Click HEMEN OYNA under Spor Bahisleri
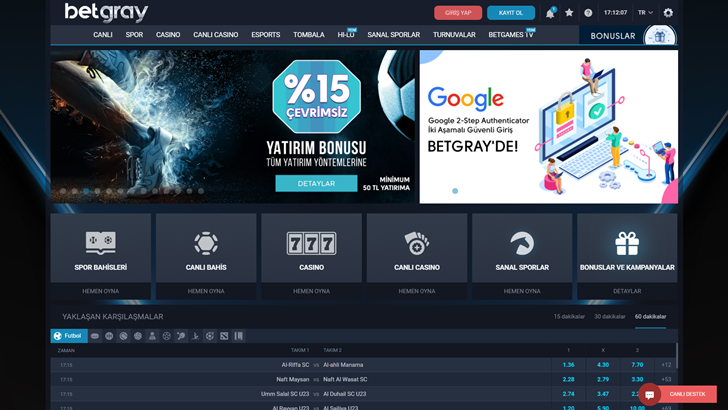Image resolution: width=728 pixels, height=410 pixels. (x=101, y=291)
